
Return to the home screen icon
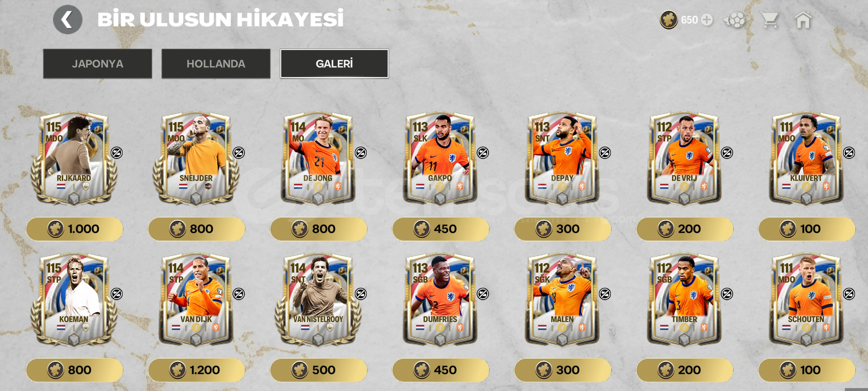pos(803,20)
